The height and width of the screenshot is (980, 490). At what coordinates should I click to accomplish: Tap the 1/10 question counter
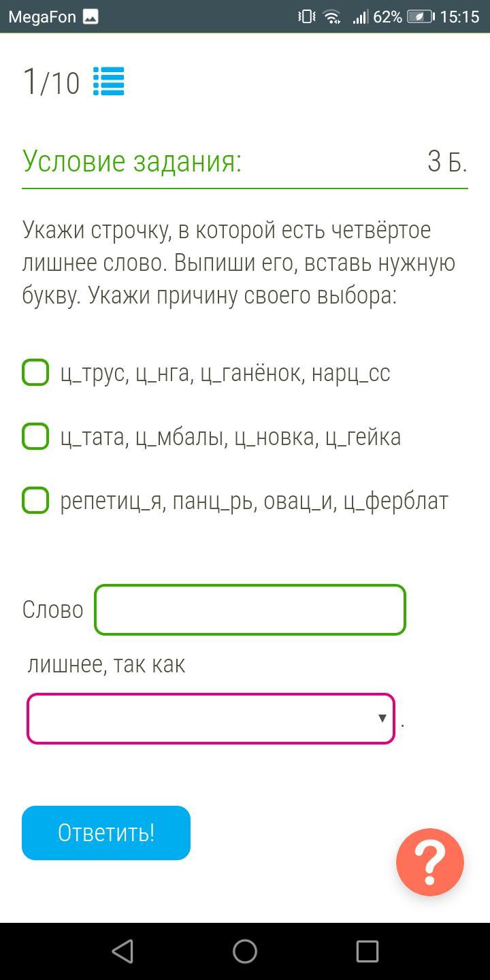(x=51, y=82)
